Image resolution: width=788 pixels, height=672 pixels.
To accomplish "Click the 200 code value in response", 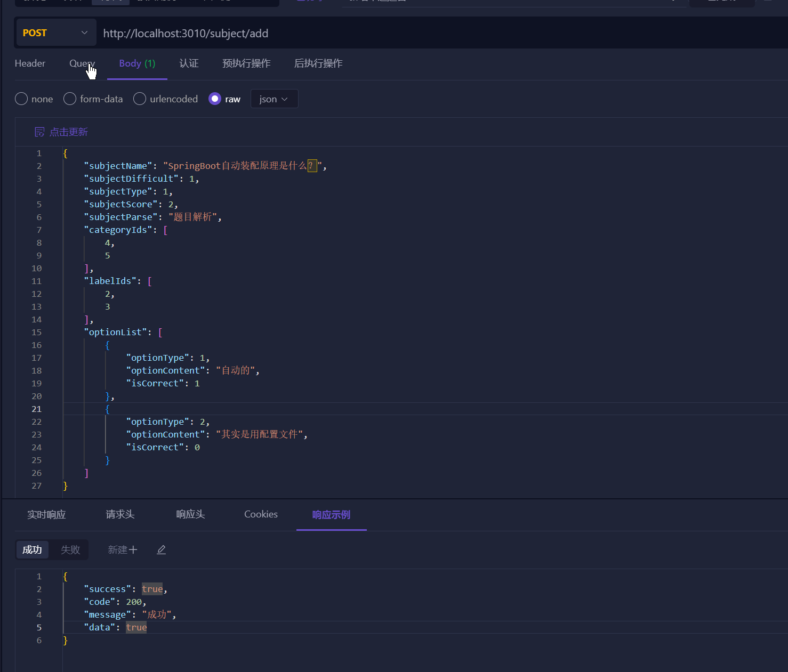I will tap(134, 602).
